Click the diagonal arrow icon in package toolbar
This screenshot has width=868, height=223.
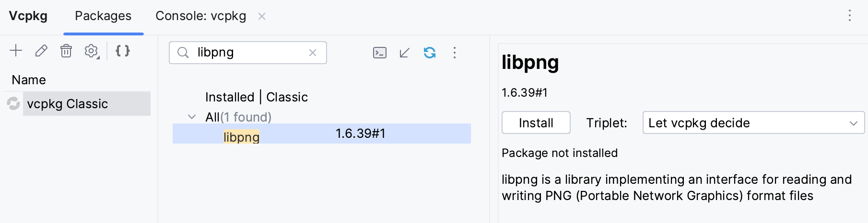405,53
